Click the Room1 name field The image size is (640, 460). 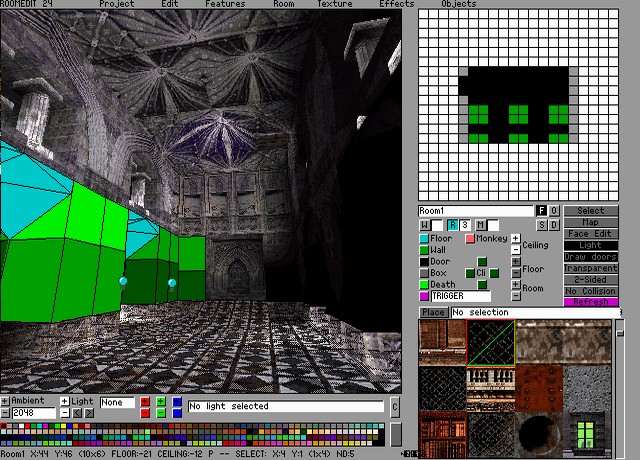[475, 211]
